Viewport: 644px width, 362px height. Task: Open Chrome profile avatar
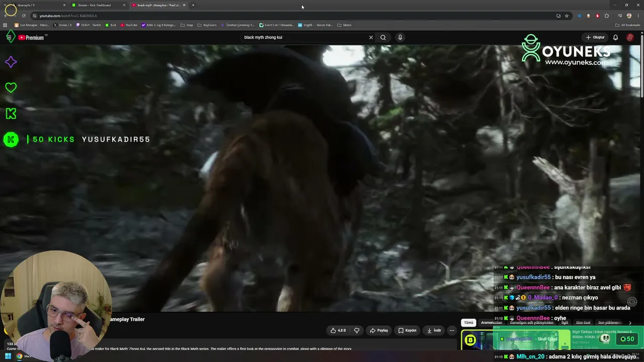pyautogui.click(x=629, y=16)
